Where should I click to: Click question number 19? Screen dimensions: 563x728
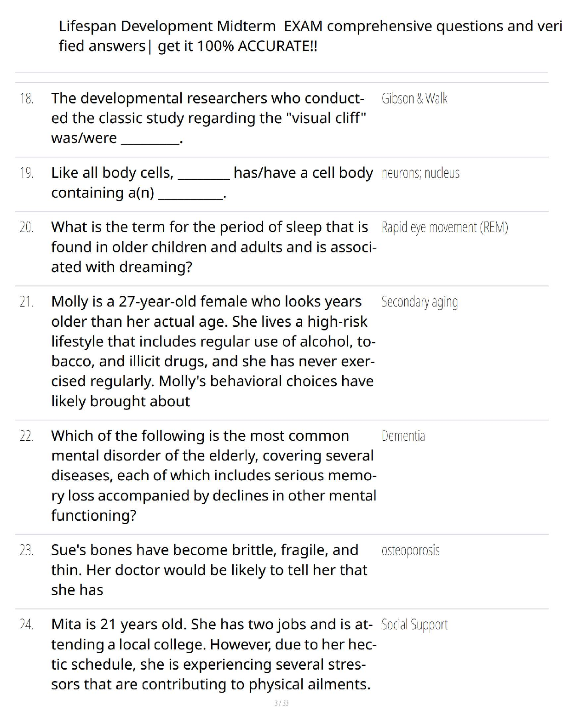tap(27, 173)
